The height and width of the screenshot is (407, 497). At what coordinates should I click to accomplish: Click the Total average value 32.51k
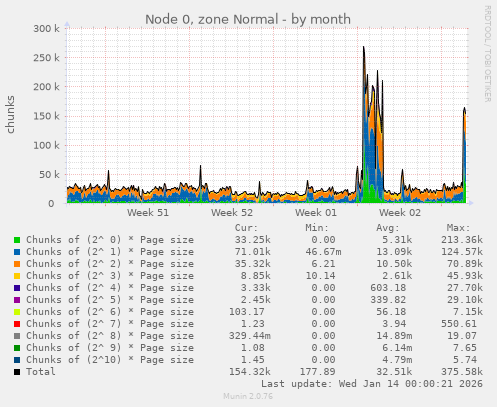click(394, 372)
